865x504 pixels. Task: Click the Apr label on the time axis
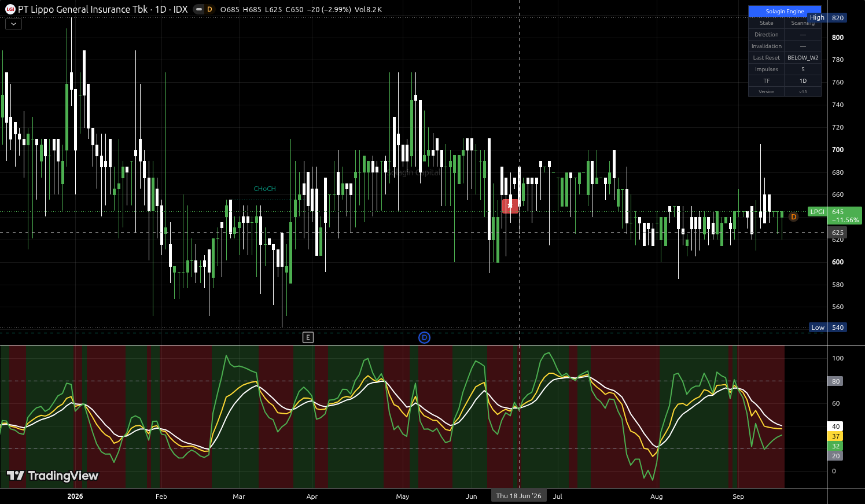coord(312,496)
